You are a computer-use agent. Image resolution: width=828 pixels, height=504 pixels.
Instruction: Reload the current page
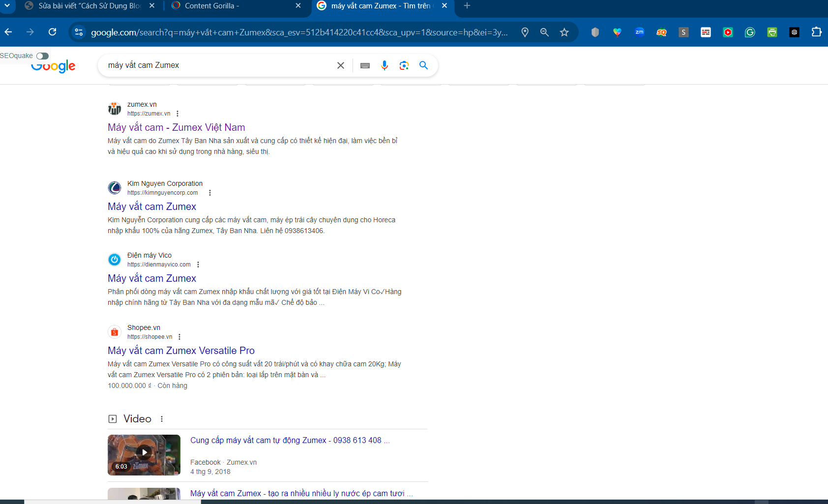coord(53,32)
